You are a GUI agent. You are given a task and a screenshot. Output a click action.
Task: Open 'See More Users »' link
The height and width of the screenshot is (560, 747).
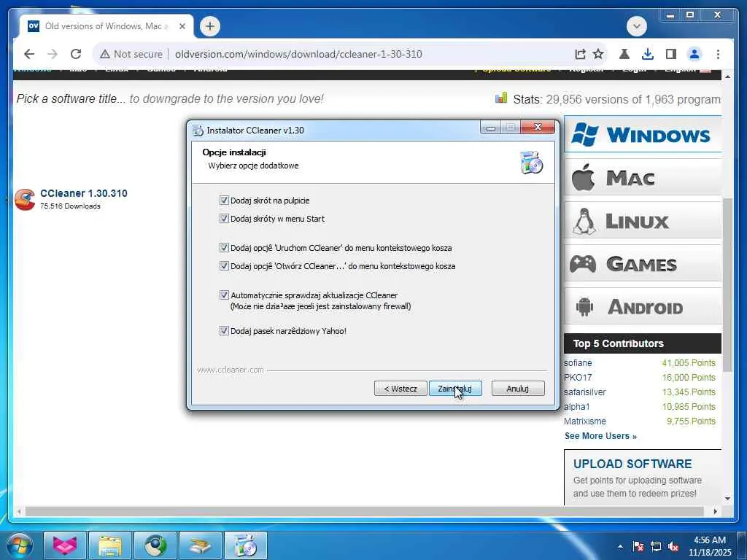(600, 436)
